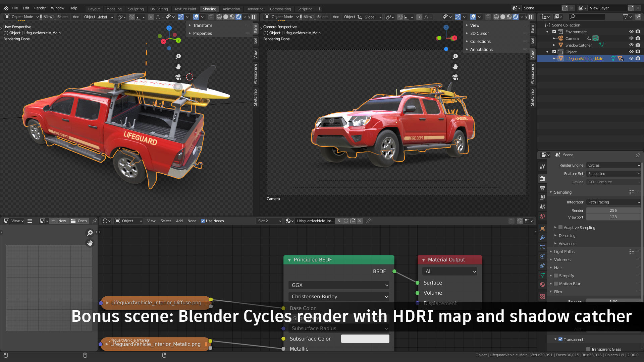The width and height of the screenshot is (644, 362).
Task: Open the Integrator Path Tracing dropdown
Action: tap(613, 202)
